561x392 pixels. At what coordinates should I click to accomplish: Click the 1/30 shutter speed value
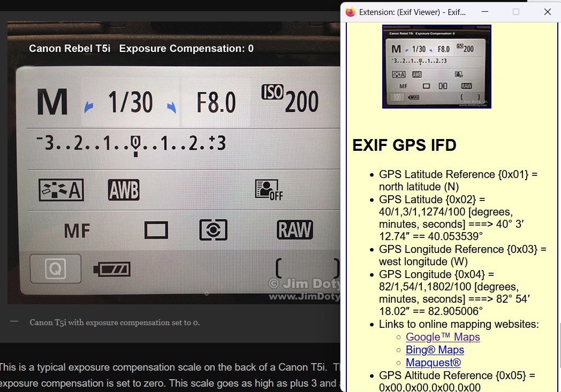tap(130, 102)
